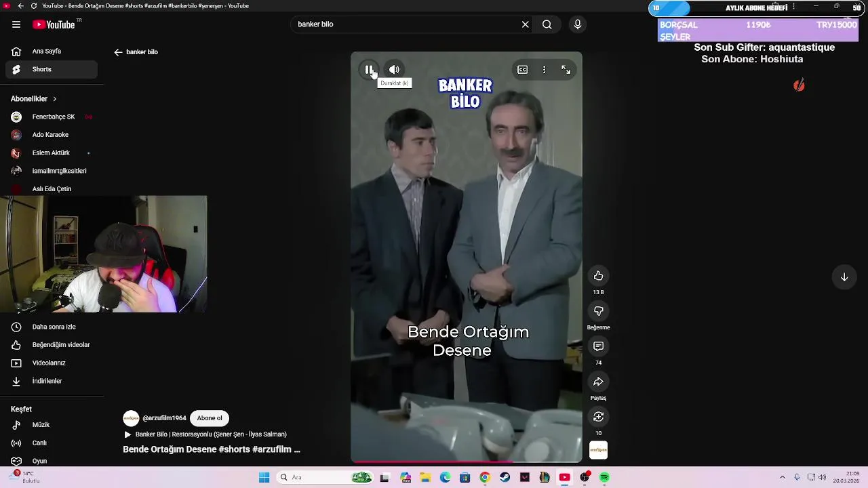This screenshot has height=488, width=868.
Task: Open arzufilm channel avatar
Action: (x=131, y=418)
